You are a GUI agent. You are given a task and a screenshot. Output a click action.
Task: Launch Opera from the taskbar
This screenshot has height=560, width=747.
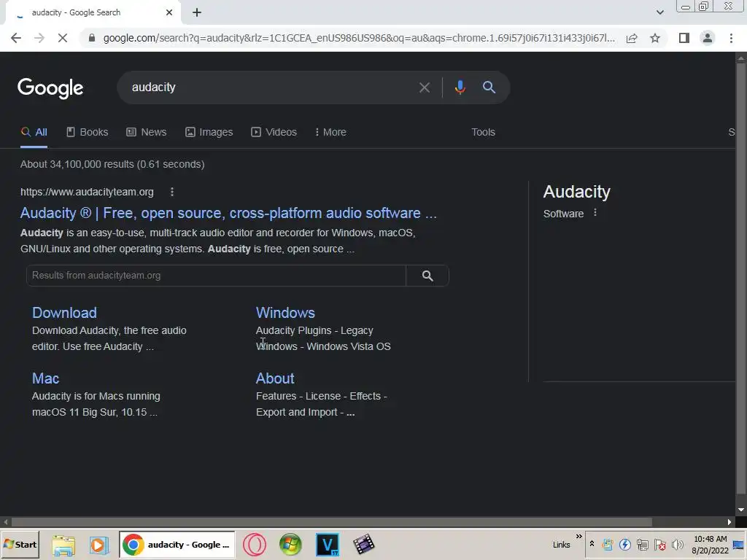pyautogui.click(x=255, y=545)
